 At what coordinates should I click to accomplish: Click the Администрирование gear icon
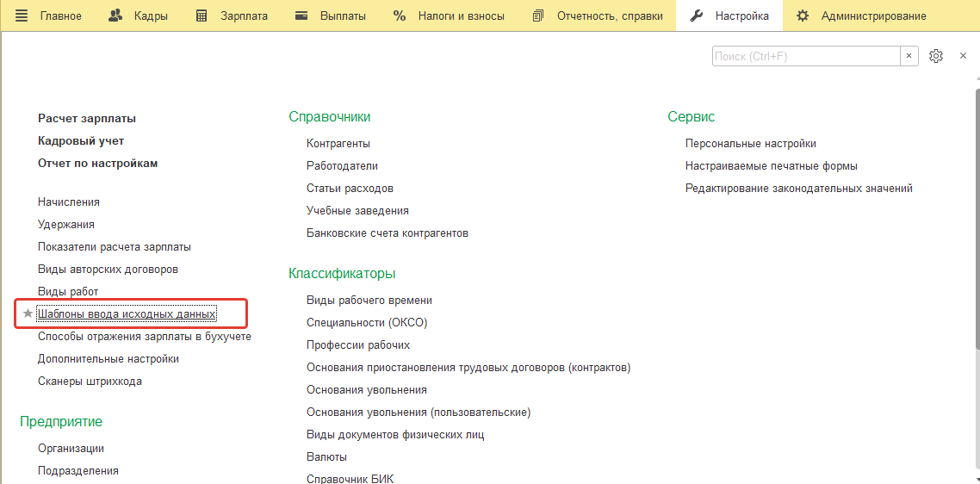point(803,16)
